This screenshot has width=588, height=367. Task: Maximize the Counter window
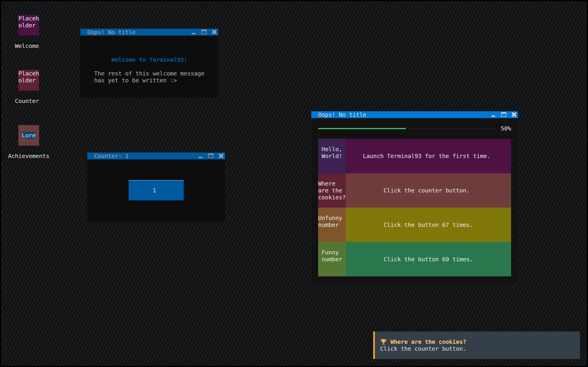211,156
